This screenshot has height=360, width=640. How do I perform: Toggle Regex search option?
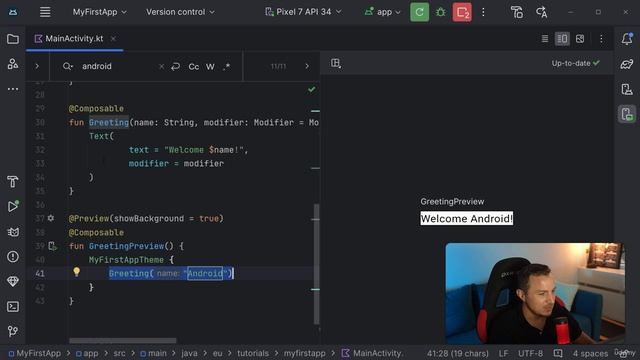[227, 67]
